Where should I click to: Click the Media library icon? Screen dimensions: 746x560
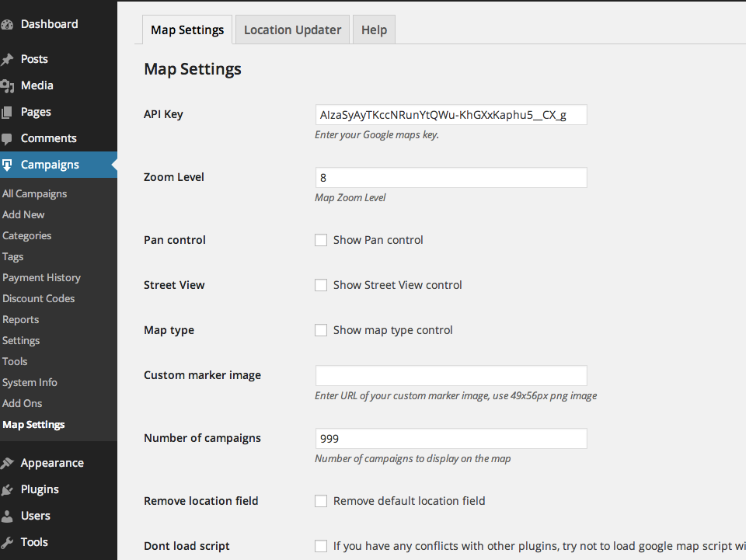point(7,86)
